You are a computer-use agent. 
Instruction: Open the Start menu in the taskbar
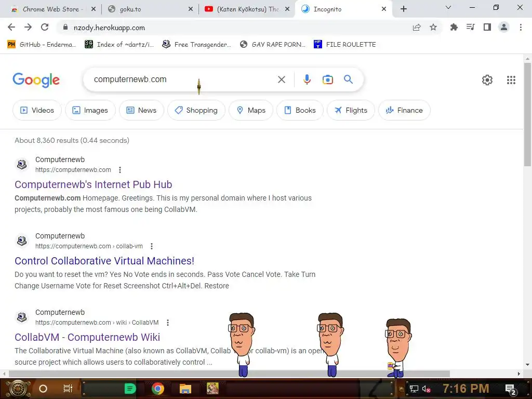[18, 389]
